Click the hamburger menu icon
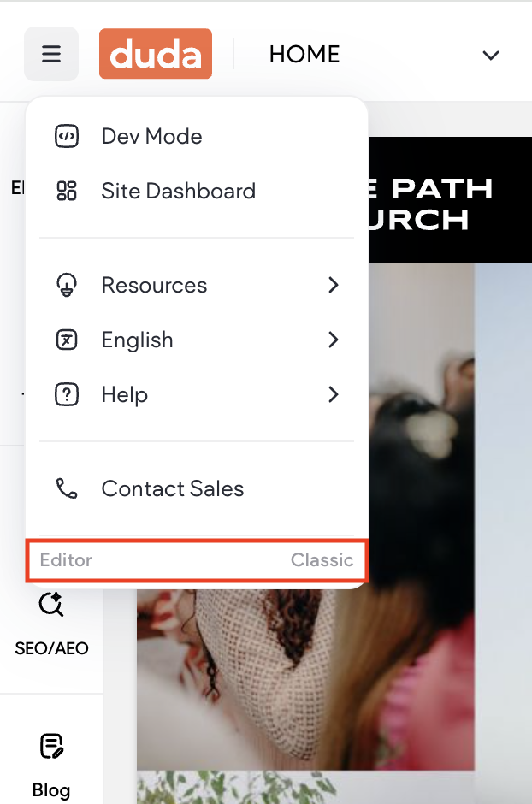Screen dimensions: 532x804 coord(51,54)
